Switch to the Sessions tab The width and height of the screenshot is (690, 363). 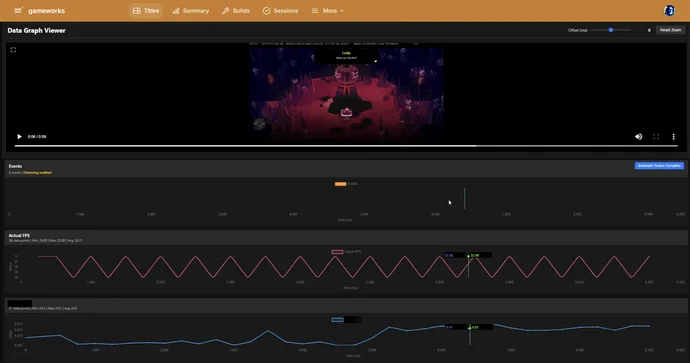point(280,11)
